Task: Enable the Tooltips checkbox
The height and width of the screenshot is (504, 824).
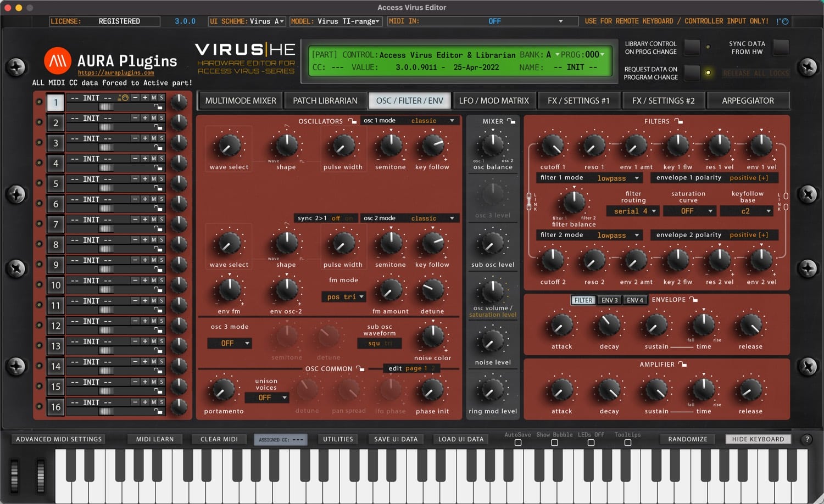Action: pos(628,443)
